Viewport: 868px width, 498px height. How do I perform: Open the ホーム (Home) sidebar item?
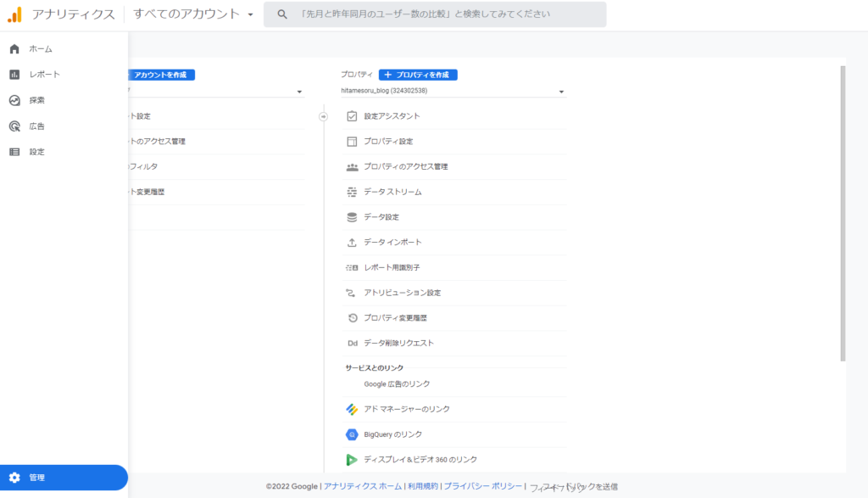pyautogui.click(x=40, y=49)
